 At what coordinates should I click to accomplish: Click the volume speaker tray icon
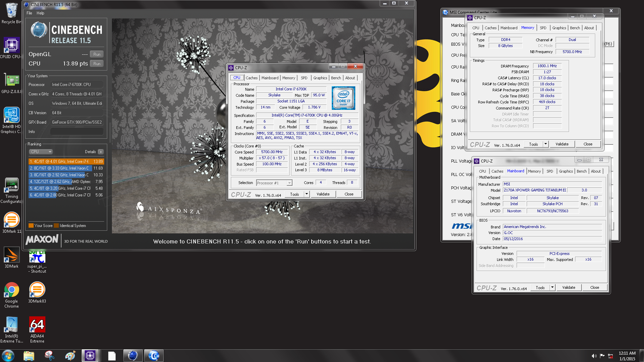pyautogui.click(x=594, y=356)
